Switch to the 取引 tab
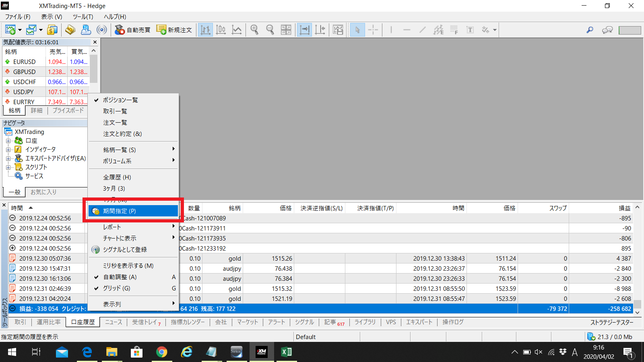644x362 pixels. tap(20, 322)
